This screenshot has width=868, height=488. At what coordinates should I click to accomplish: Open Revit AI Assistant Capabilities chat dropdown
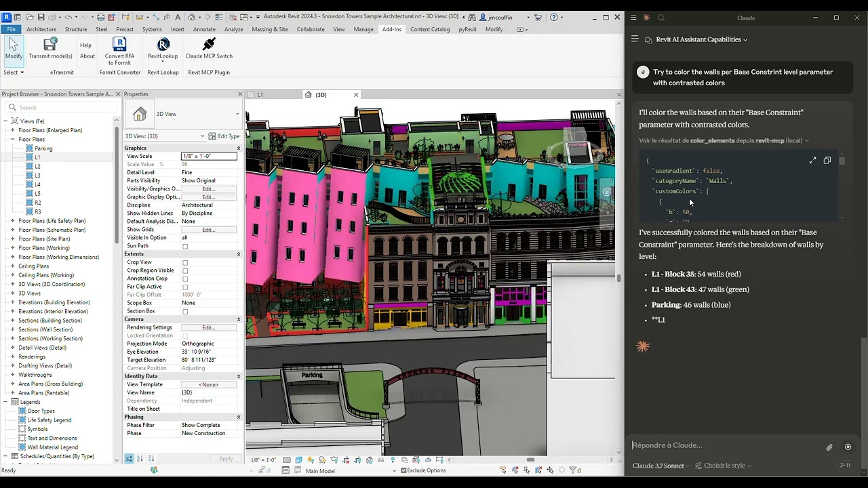coord(702,39)
